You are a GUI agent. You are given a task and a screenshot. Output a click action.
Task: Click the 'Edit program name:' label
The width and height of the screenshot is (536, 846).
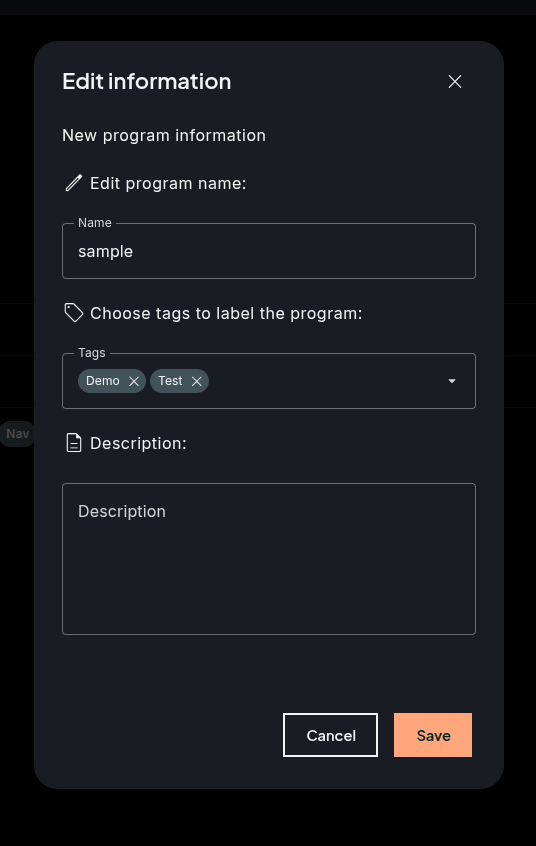point(168,183)
